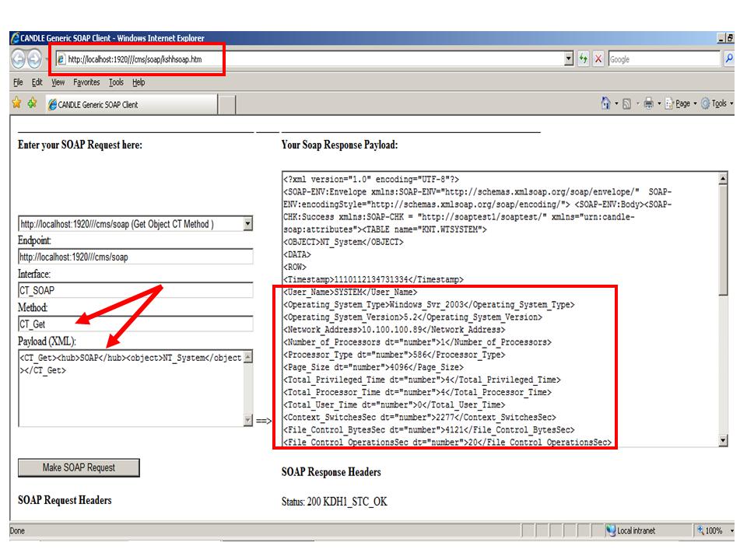Open the File menu
The image size is (747, 560).
[x=18, y=82]
